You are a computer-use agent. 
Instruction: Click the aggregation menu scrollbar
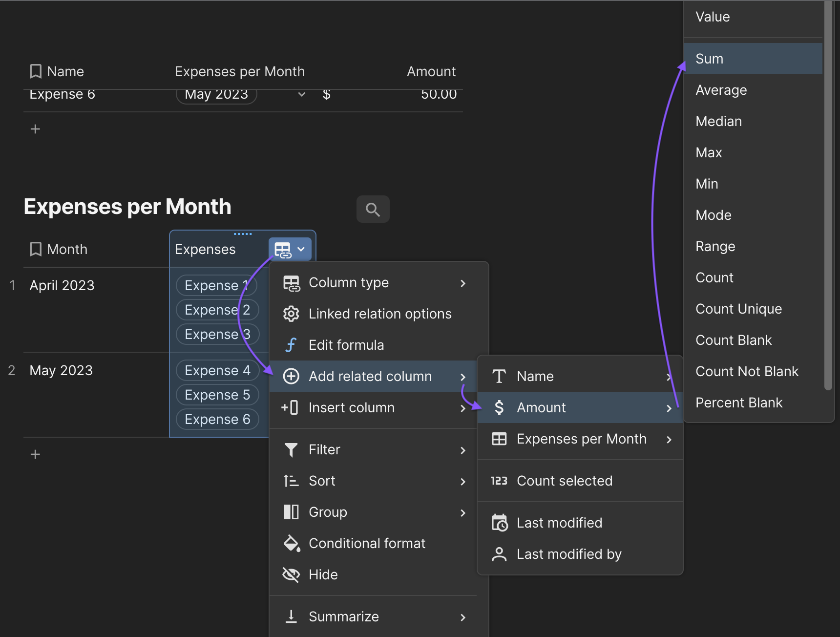[828, 195]
